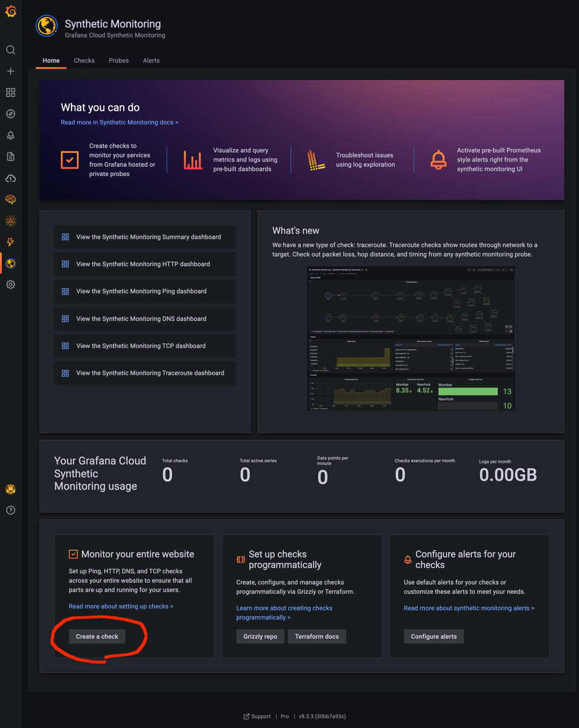
Task: Click the Checks executions per month value
Action: (400, 474)
